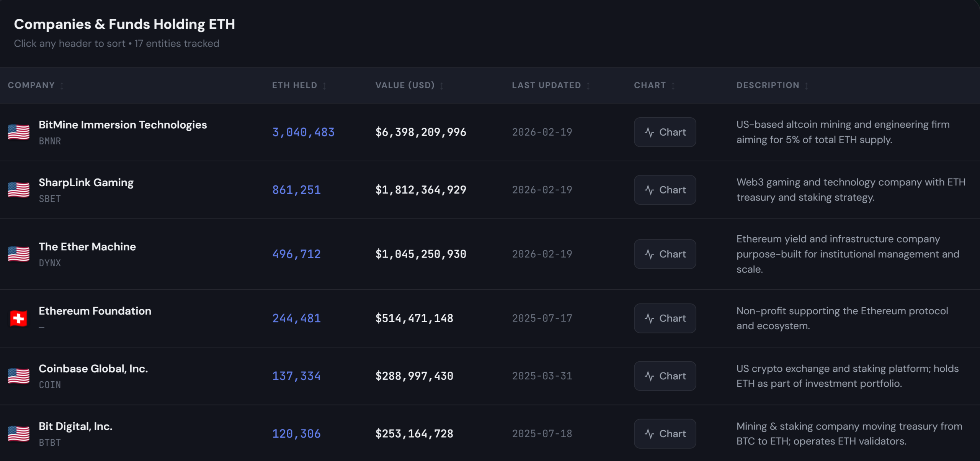980x461 pixels.
Task: Select the COMPANY column header
Action: [x=31, y=85]
